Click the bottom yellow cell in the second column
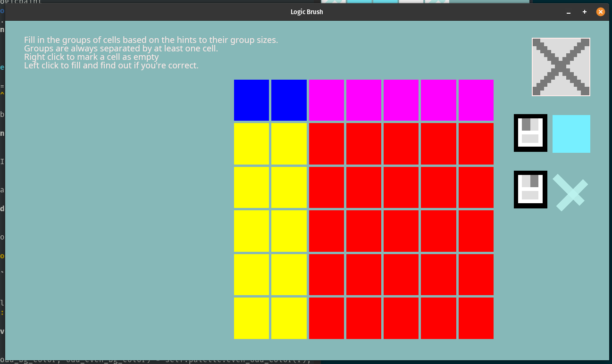 (289, 318)
